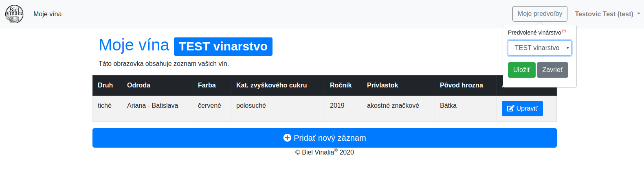Save preferences with the Uložiť button

click(521, 70)
